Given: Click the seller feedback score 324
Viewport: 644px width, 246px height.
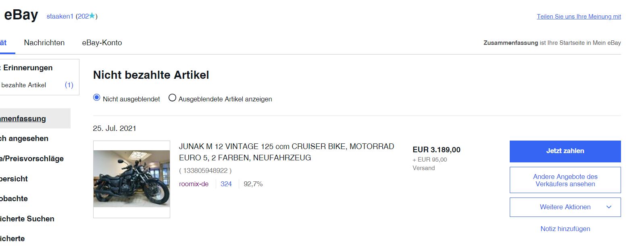Looking at the screenshot, I should coord(226,184).
